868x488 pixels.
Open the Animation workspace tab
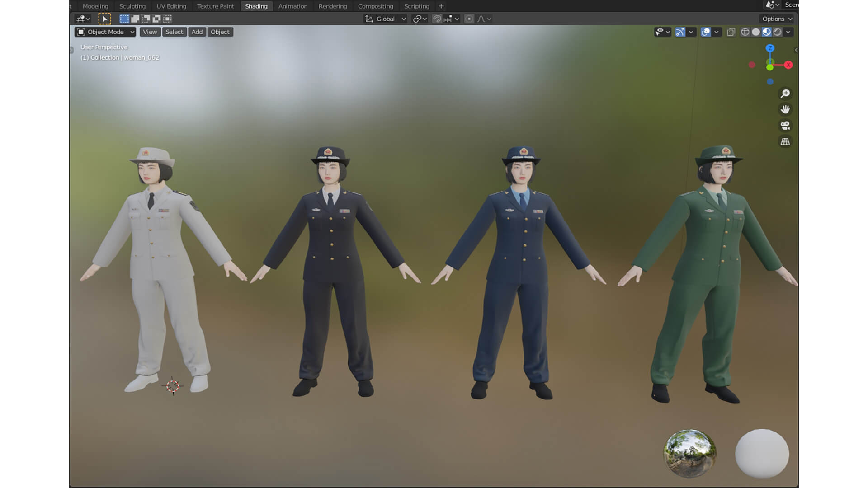(x=292, y=6)
